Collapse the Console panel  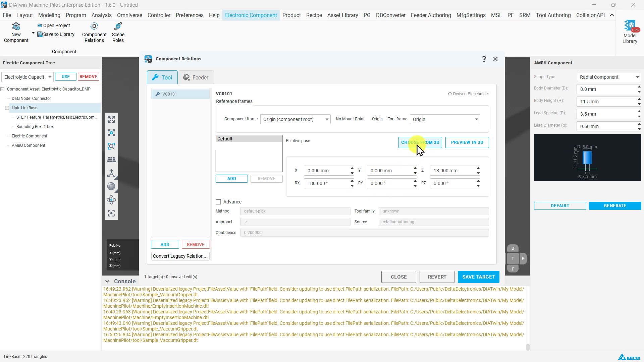107,281
